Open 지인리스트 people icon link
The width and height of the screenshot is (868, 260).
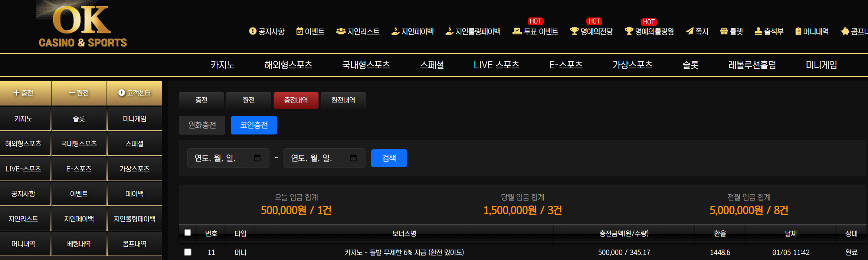341,31
